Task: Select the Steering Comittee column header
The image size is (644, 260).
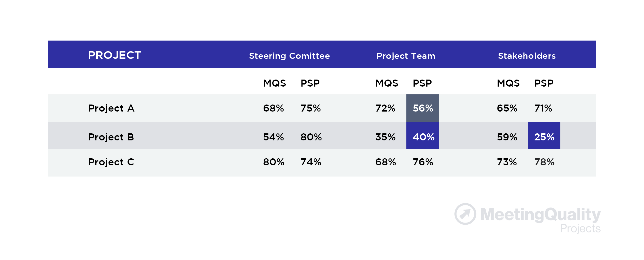Action: [289, 56]
